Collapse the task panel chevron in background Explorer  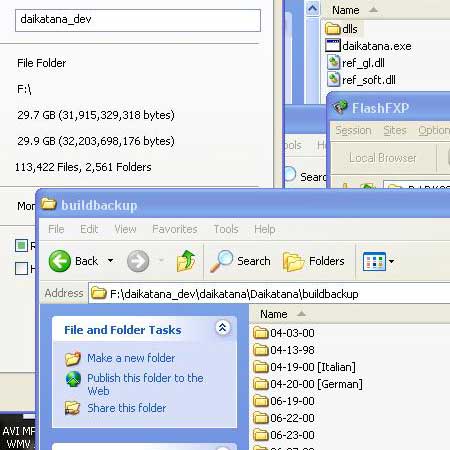click(312, 8)
